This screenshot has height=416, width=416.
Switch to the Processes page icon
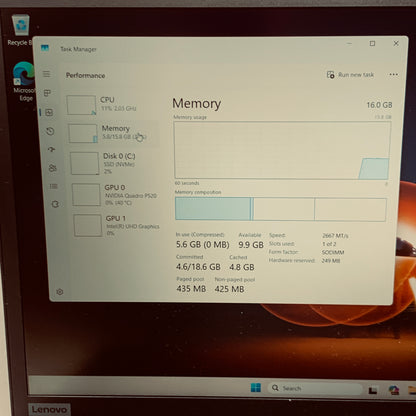coord(47,93)
